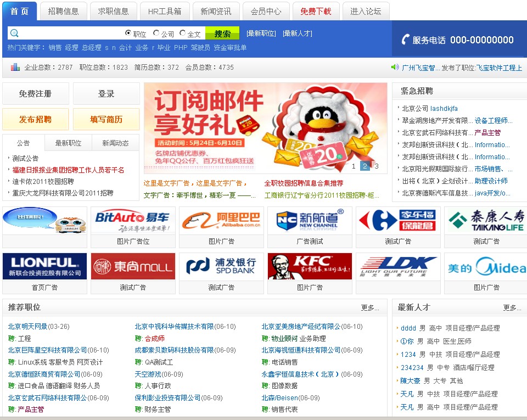Click the BitAuto 易车 image ad

click(132, 219)
